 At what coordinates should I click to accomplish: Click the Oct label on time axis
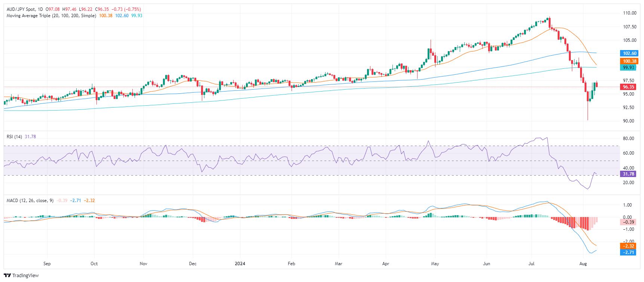click(94, 264)
